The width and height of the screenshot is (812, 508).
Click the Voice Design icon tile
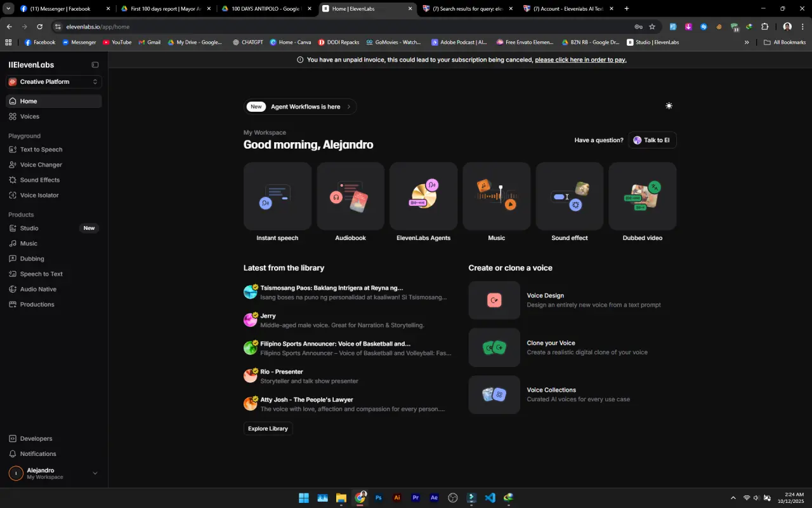pyautogui.click(x=494, y=300)
